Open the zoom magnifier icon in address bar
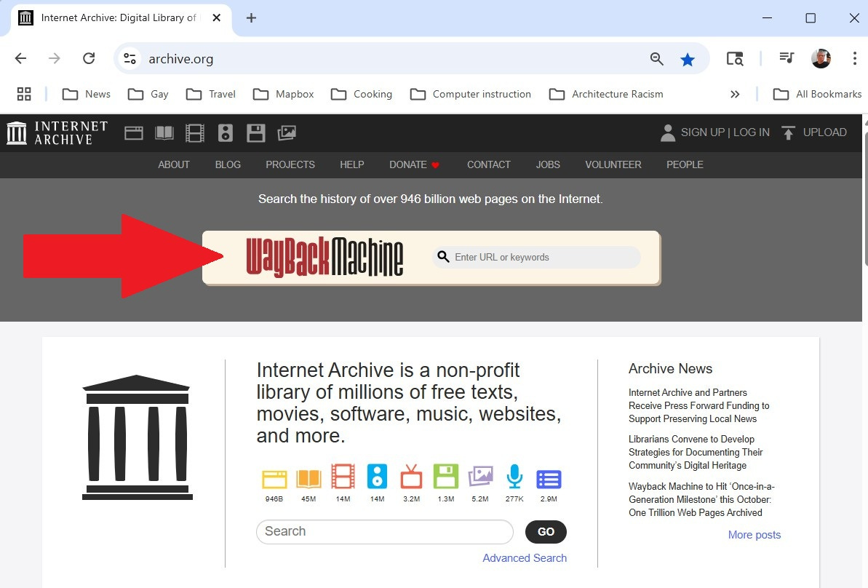 click(656, 59)
